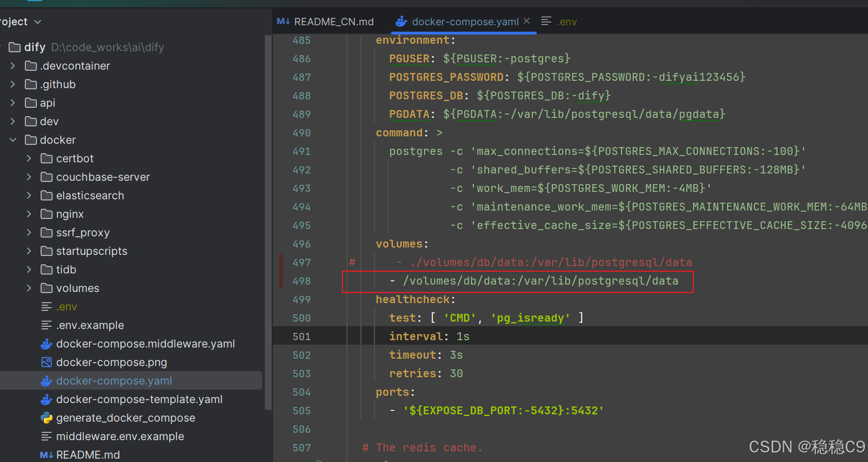This screenshot has height=462, width=868.
Task: Click the '# The redis cache.' comment
Action: click(423, 447)
